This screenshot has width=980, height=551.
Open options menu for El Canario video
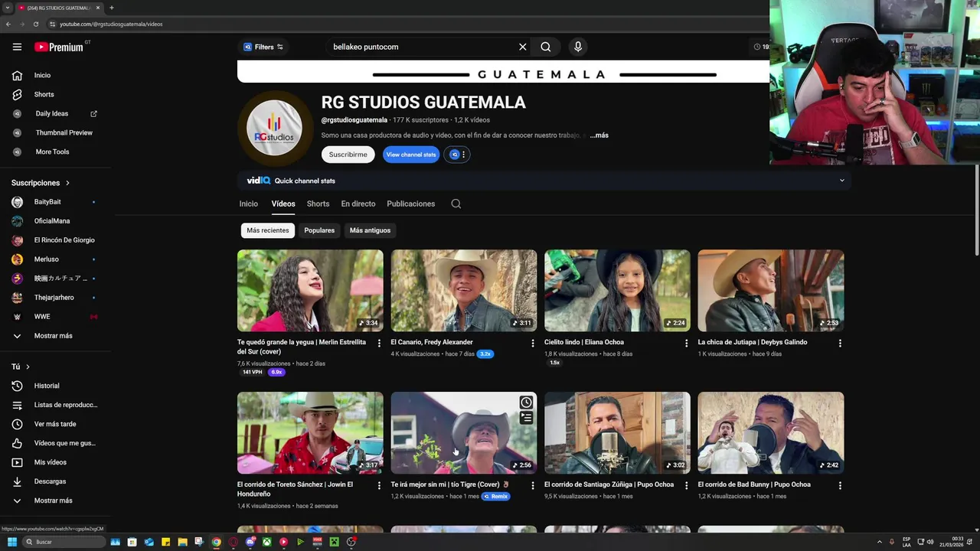533,344
